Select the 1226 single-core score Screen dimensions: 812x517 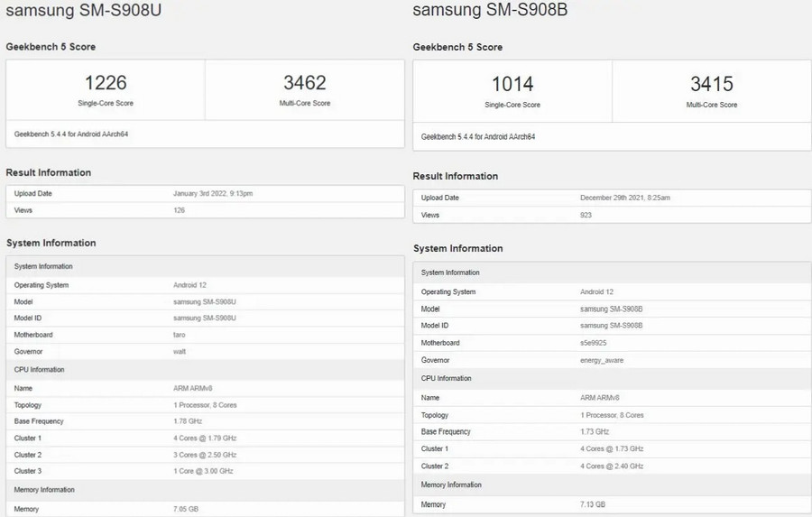106,83
